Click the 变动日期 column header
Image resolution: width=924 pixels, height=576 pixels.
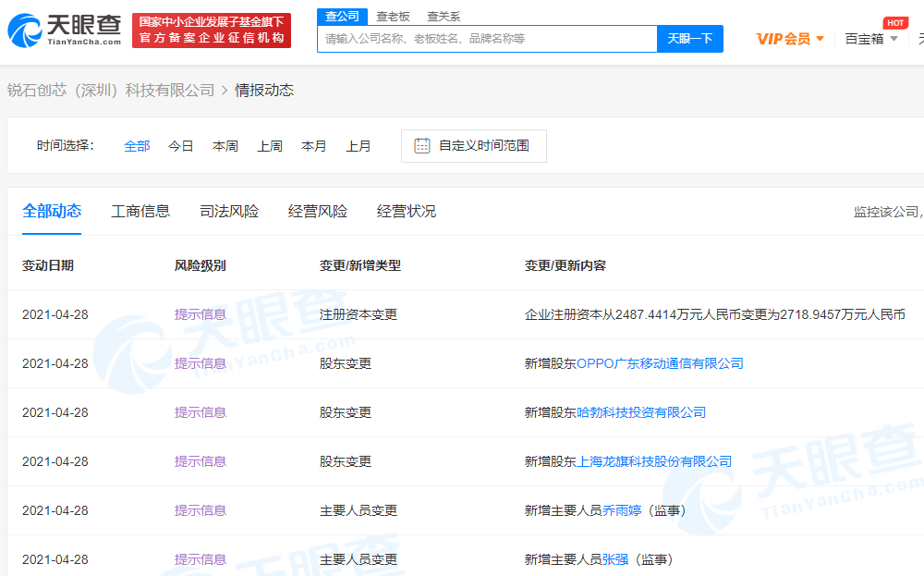[x=48, y=266]
